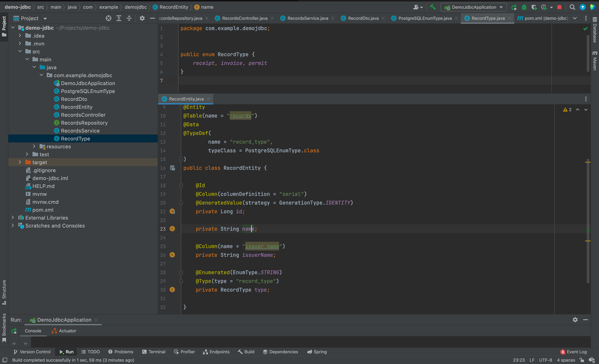Show hidden editor tabs dropdown
The height and width of the screenshot is (364, 599).
pyautogui.click(x=575, y=18)
